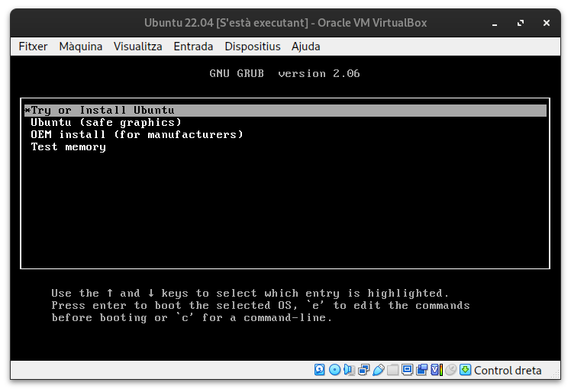Open the Visualitza menu

pyautogui.click(x=137, y=47)
